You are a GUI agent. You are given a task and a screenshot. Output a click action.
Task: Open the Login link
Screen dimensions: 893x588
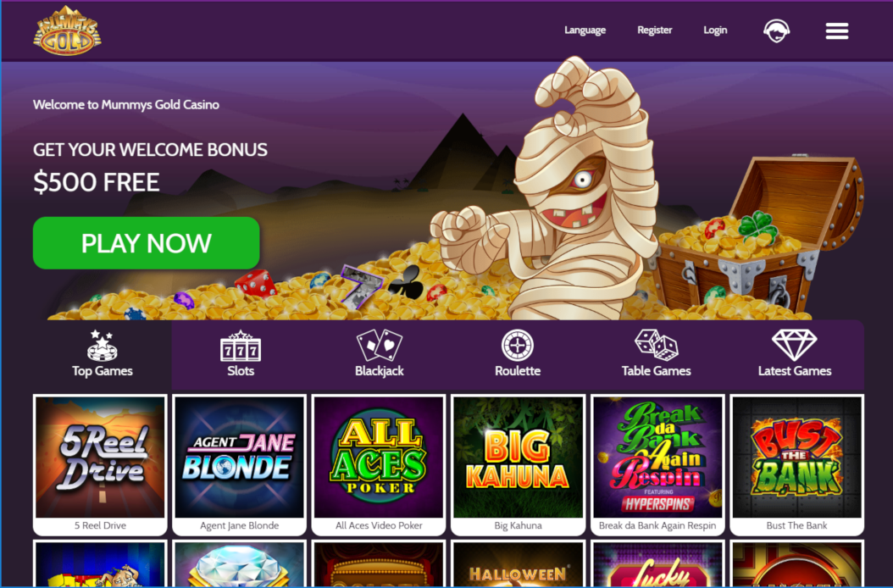pyautogui.click(x=715, y=31)
